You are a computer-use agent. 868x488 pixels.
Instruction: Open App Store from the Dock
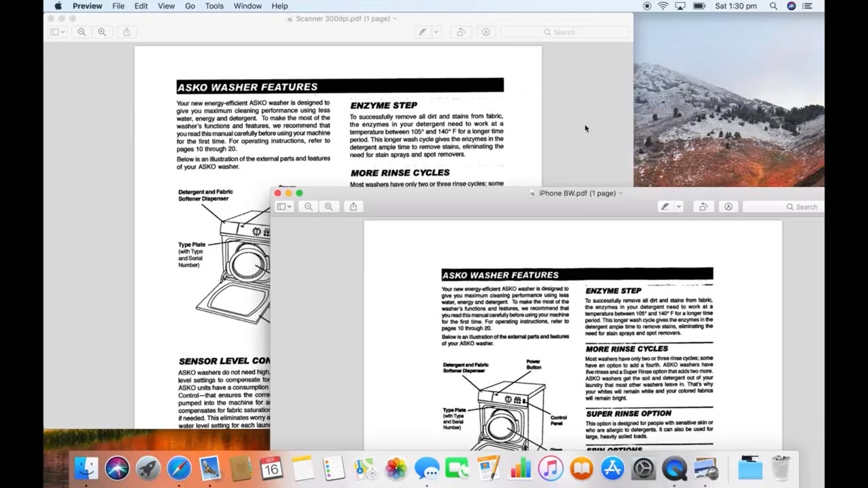[612, 468]
